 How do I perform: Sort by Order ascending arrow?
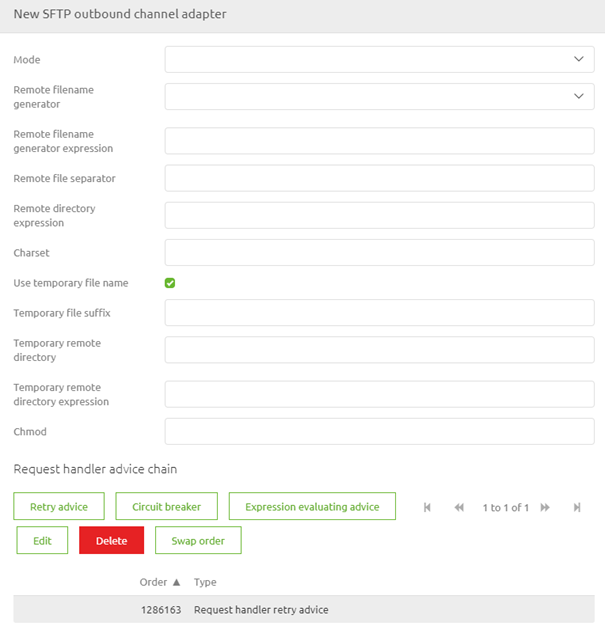[176, 582]
